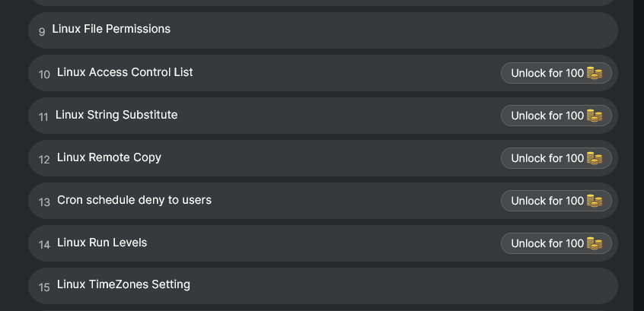Click Cron schedule deny to users title
Viewport: 644px width, 311px height.
pos(134,200)
